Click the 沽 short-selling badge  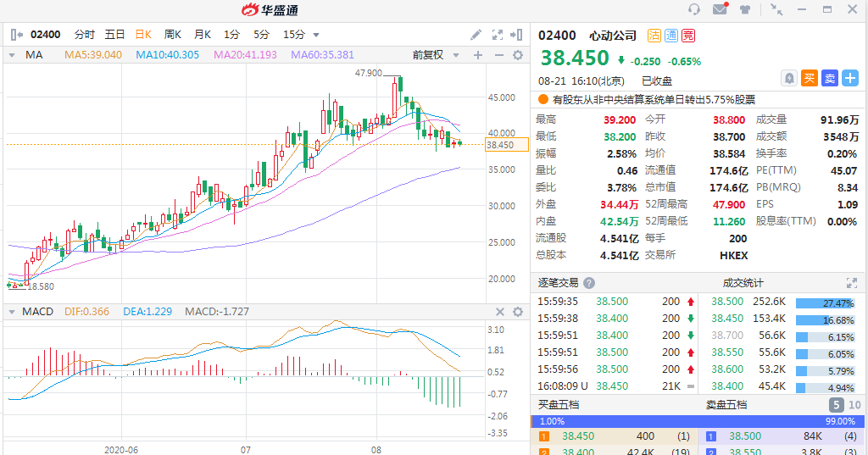click(x=654, y=36)
